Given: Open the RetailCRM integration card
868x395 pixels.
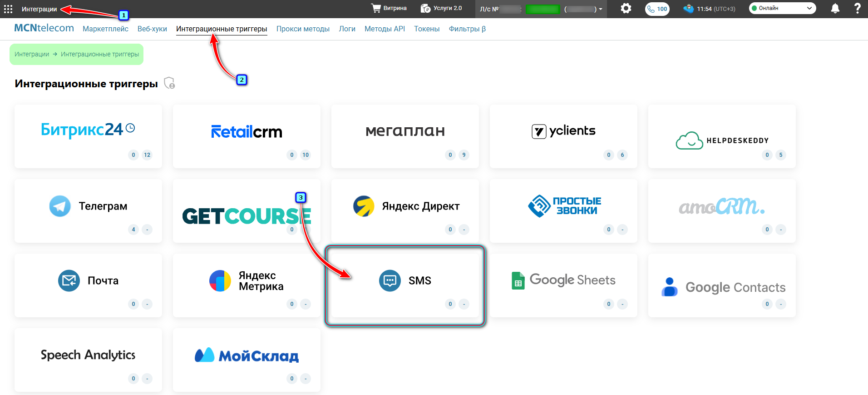Looking at the screenshot, I should pyautogui.click(x=247, y=136).
